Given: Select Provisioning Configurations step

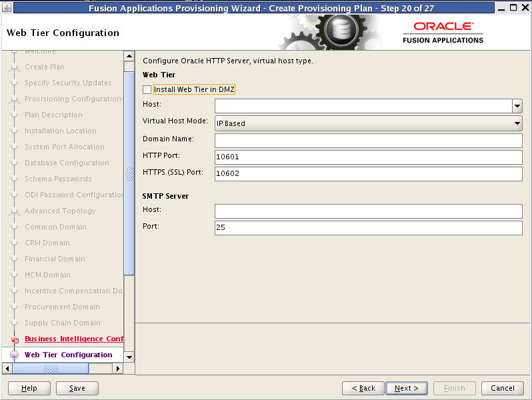Looking at the screenshot, I should [x=74, y=99].
